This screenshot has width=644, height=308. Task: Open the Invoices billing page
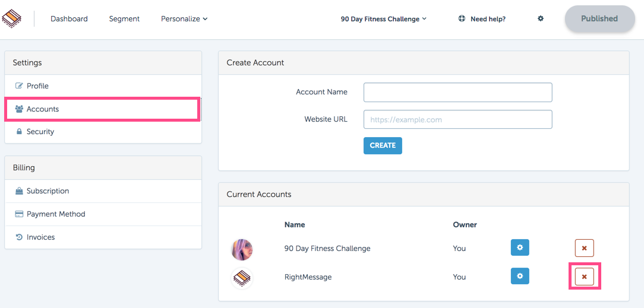tap(103, 237)
